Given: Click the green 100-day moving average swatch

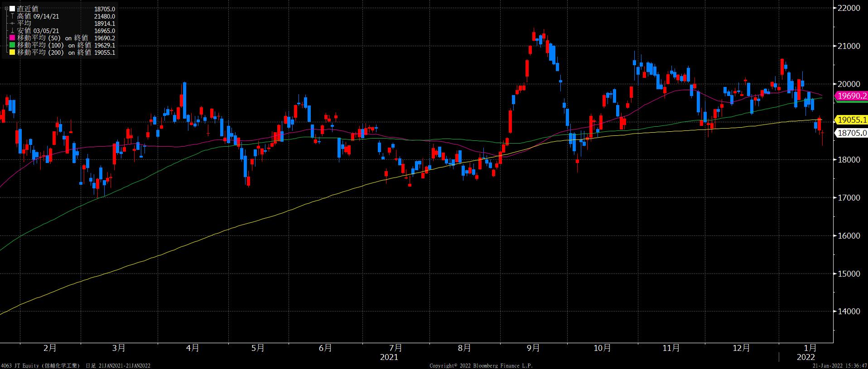Looking at the screenshot, I should click(x=12, y=45).
